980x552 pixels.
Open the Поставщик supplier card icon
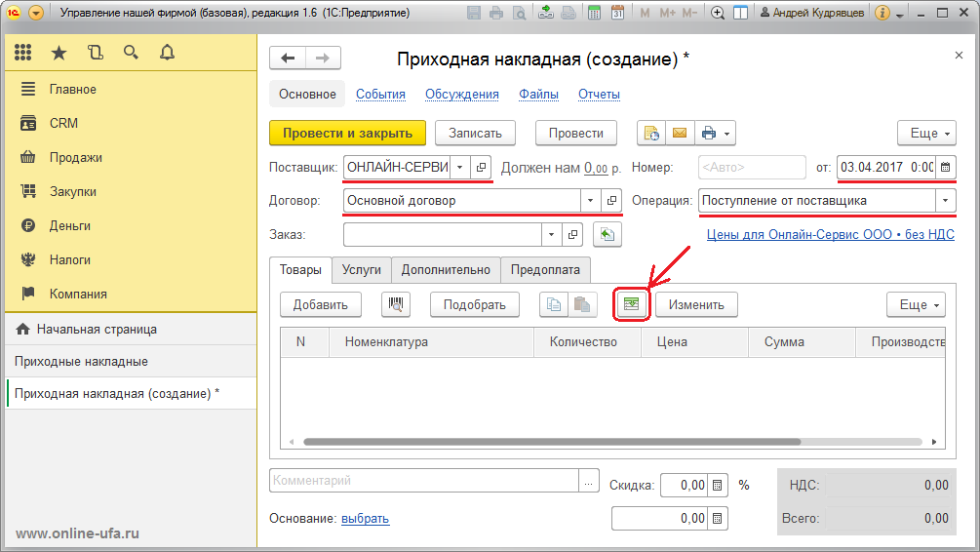pos(481,168)
